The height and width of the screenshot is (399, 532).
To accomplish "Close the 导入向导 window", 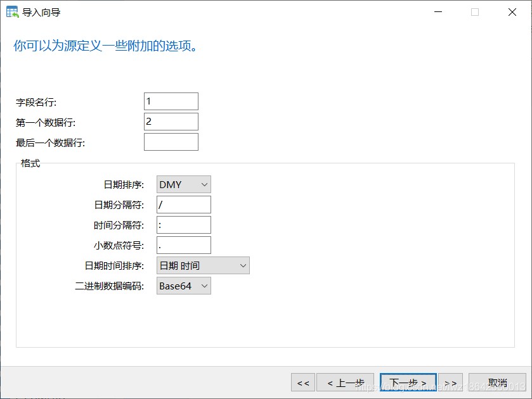I will (512, 12).
